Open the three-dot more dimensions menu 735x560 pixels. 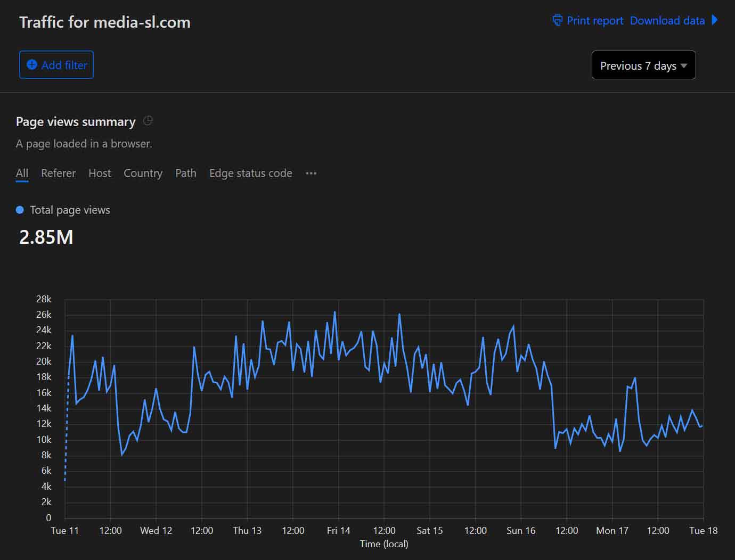pos(311,173)
